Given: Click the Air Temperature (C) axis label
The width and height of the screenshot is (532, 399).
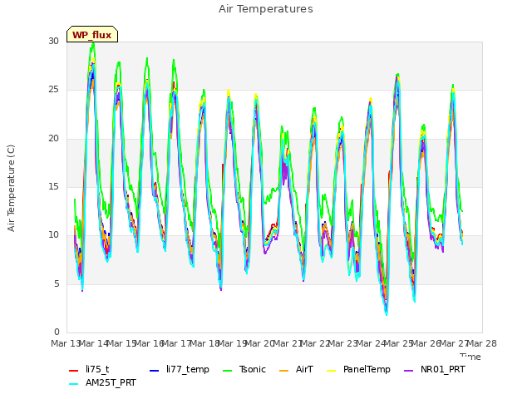Looking at the screenshot, I should (x=11, y=189).
